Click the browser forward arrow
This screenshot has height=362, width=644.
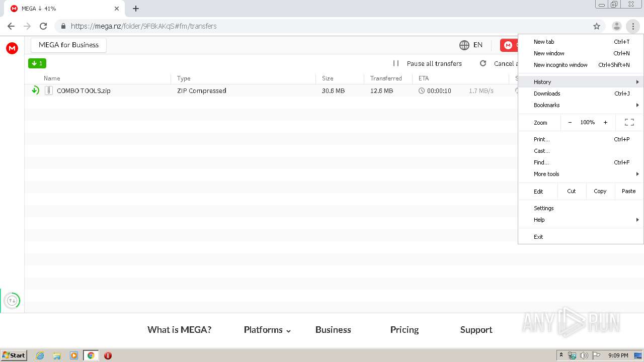[27, 26]
